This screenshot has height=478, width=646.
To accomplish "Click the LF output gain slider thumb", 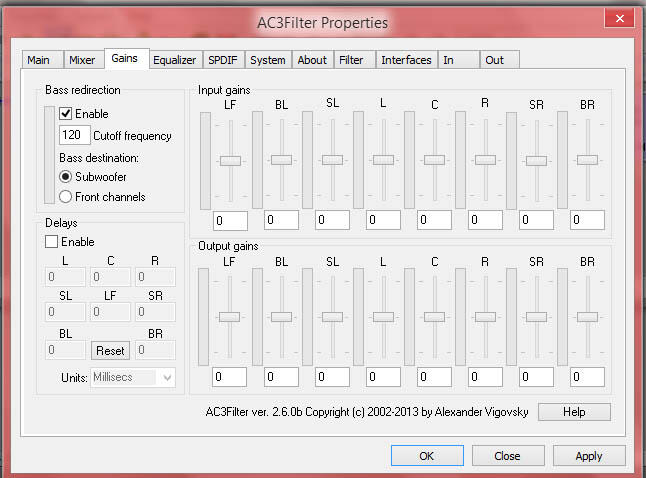I will (229, 317).
